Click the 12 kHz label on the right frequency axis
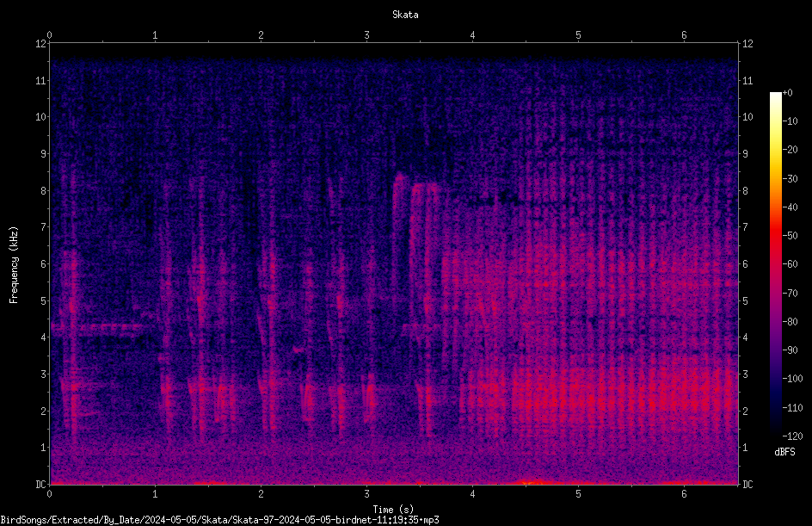 [x=747, y=44]
